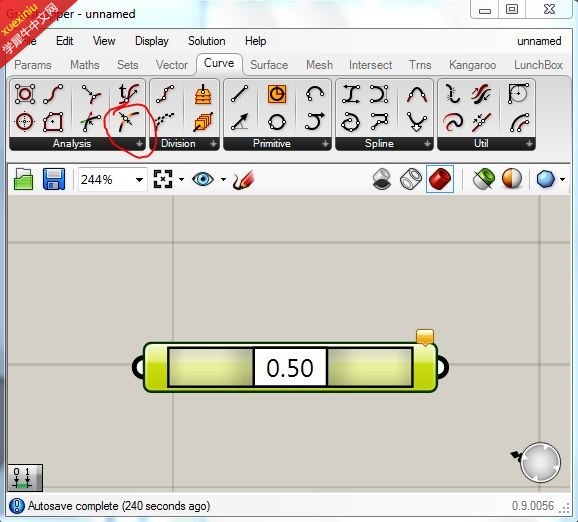
Task: Expand the Analysis panel
Action: 139,143
